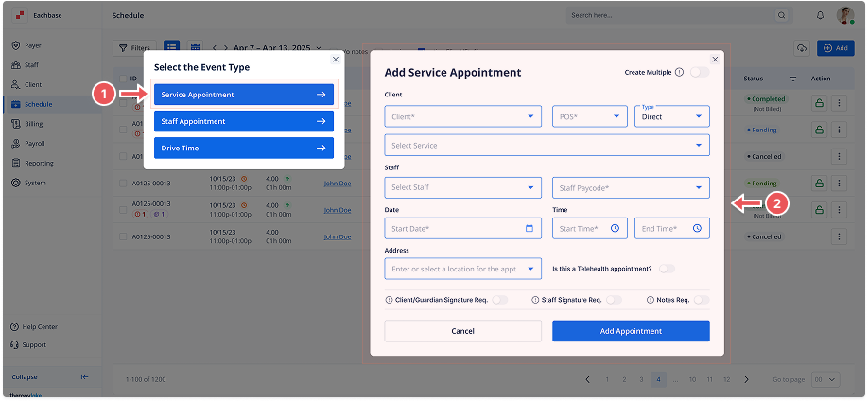868x402 pixels.
Task: Go to pagination page 10
Action: pyautogui.click(x=692, y=379)
